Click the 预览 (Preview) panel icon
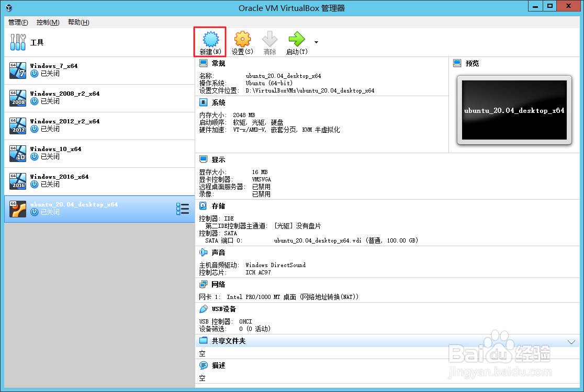Screen dimensions: 584x392 (457, 63)
